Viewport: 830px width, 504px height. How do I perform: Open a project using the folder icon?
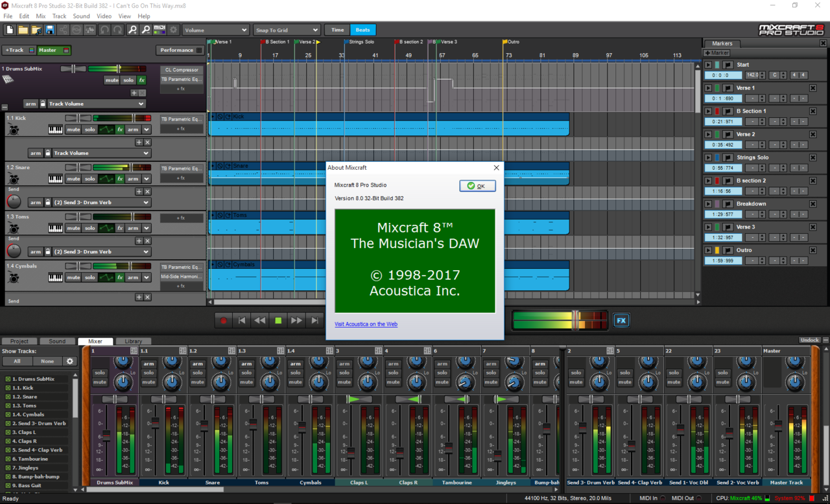[23, 30]
